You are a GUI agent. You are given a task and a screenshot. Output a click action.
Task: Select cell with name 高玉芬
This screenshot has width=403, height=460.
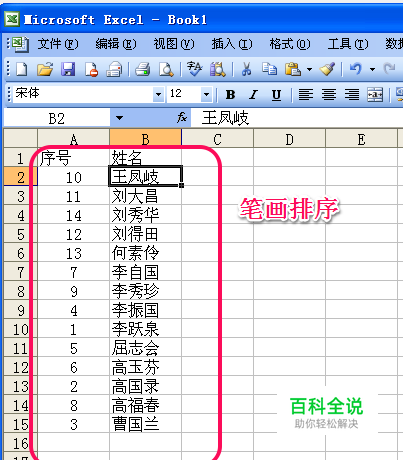tap(146, 367)
